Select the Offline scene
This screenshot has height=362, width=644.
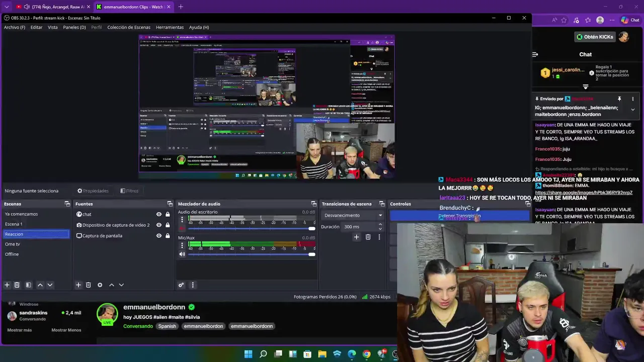tap(36, 254)
